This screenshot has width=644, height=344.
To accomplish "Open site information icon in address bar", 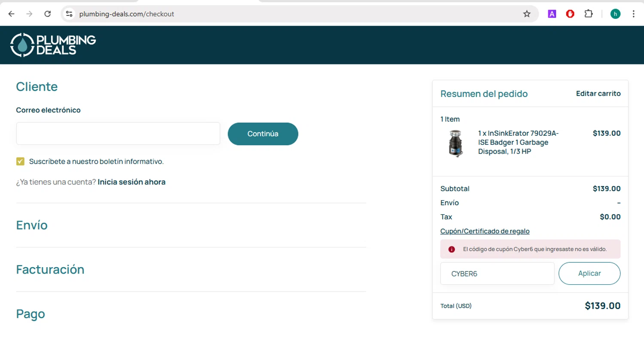I will (x=69, y=14).
